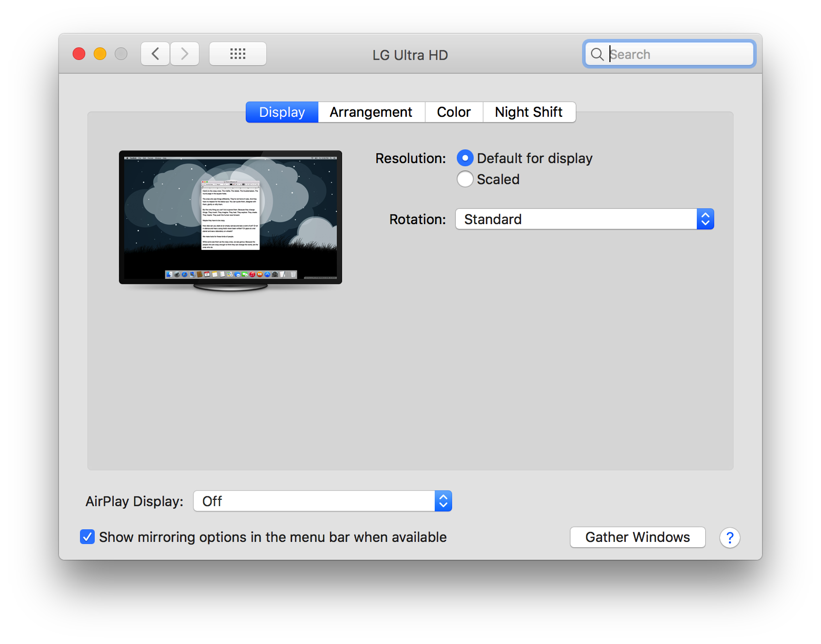Open the Rotation dropdown set to Standard
Image resolution: width=821 pixels, height=644 pixels.
pyautogui.click(x=585, y=219)
